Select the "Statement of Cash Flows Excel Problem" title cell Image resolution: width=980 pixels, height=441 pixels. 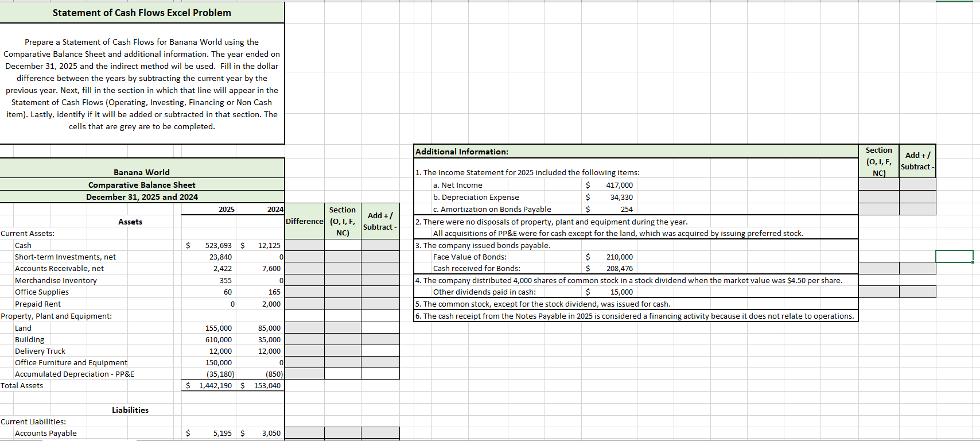pos(142,13)
